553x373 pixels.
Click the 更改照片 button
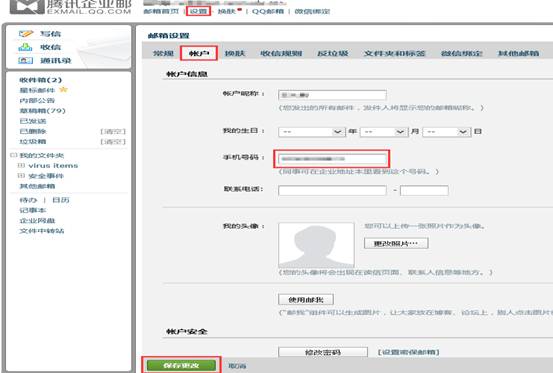[396, 243]
